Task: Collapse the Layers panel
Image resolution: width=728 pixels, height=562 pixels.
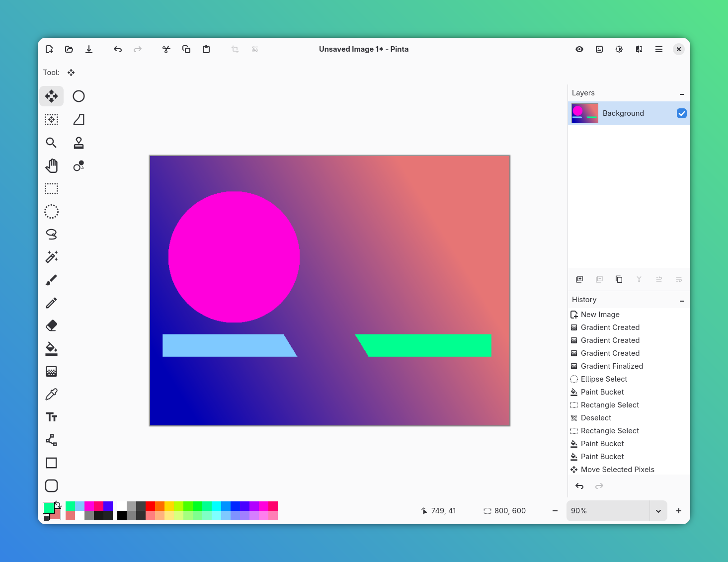Action: pyautogui.click(x=681, y=93)
